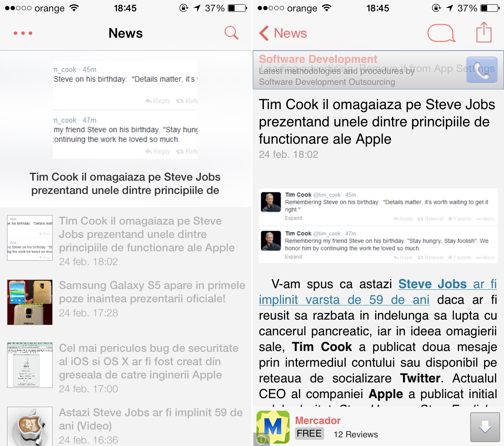Tap the search magnifier icon
This screenshot has height=446, width=504.
click(x=231, y=33)
